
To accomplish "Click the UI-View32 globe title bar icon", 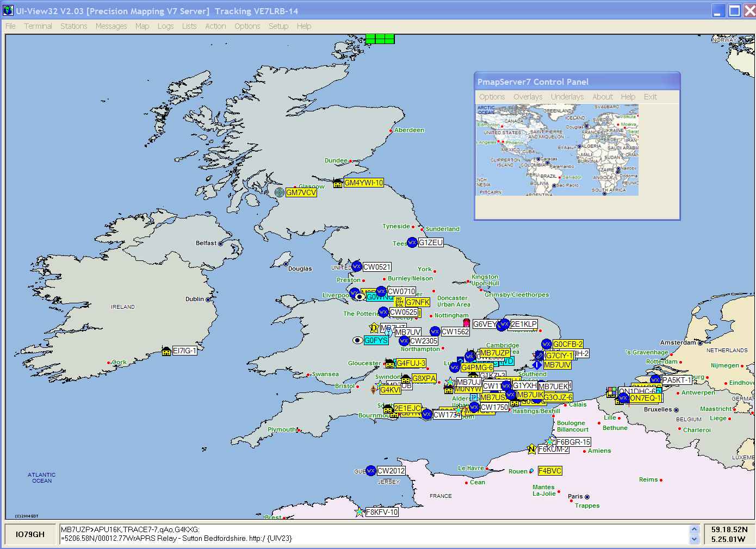I will tap(8, 10).
